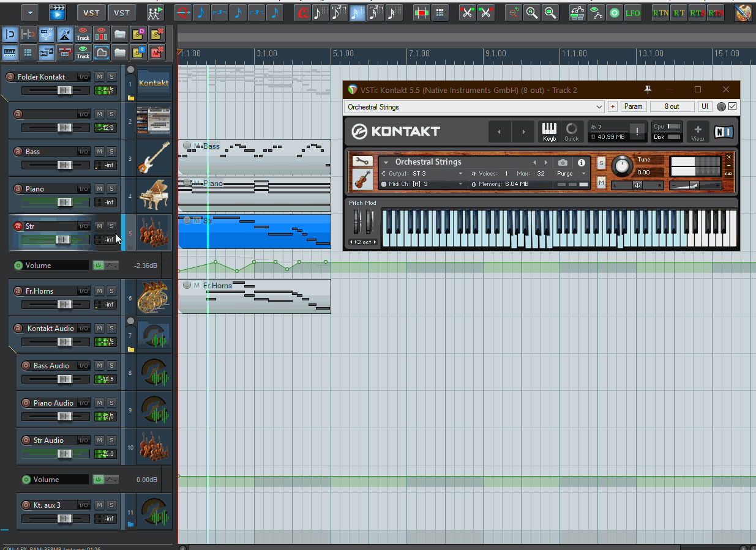Mute the Bass track
This screenshot has width=756, height=550.
point(99,151)
